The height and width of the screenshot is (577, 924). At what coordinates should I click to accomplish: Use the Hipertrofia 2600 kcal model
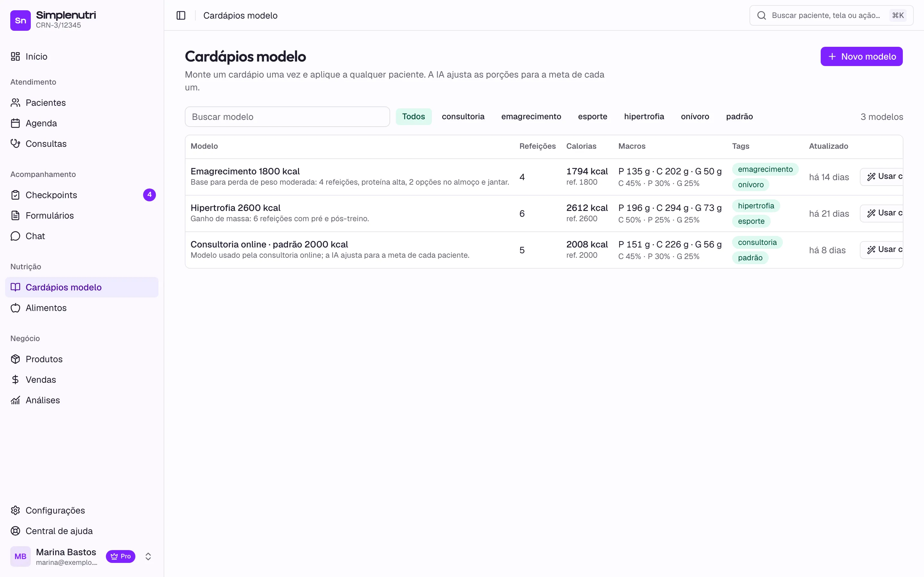882,213
